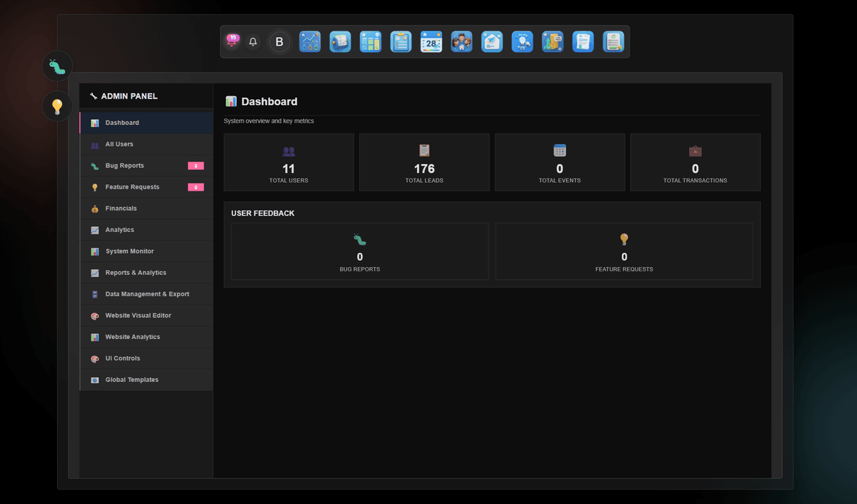The height and width of the screenshot is (504, 857).
Task: Open the Financials money bag icon
Action: click(x=95, y=208)
